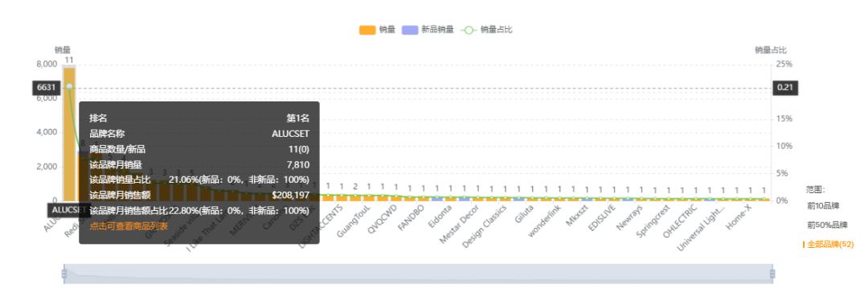Click the Mestar Decor brand label
The width and height of the screenshot is (868, 293).
(460, 225)
